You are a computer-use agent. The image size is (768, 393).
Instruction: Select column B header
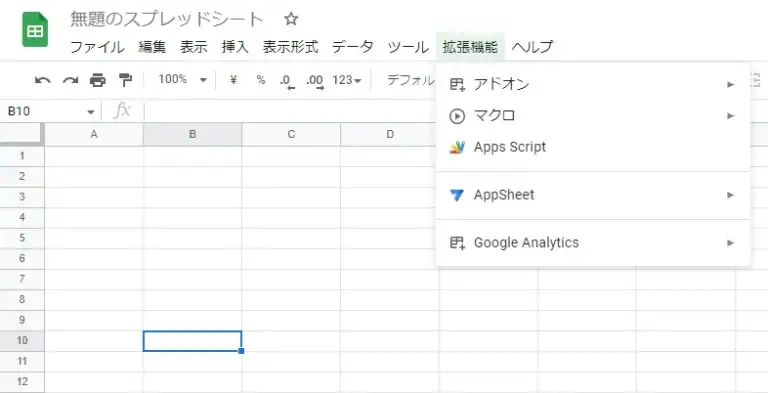coord(192,134)
